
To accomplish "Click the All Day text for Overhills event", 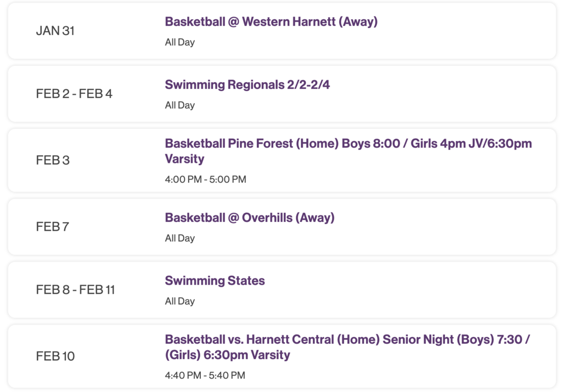I will tap(179, 237).
